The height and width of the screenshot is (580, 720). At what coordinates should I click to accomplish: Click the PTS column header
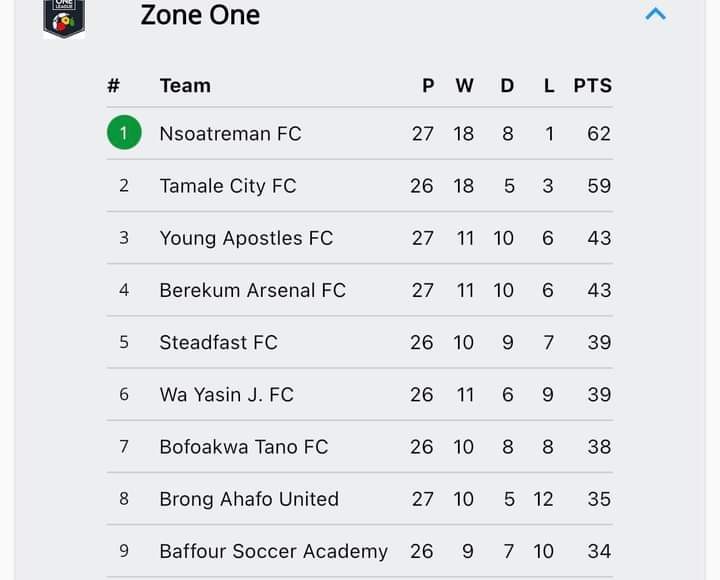click(x=593, y=85)
